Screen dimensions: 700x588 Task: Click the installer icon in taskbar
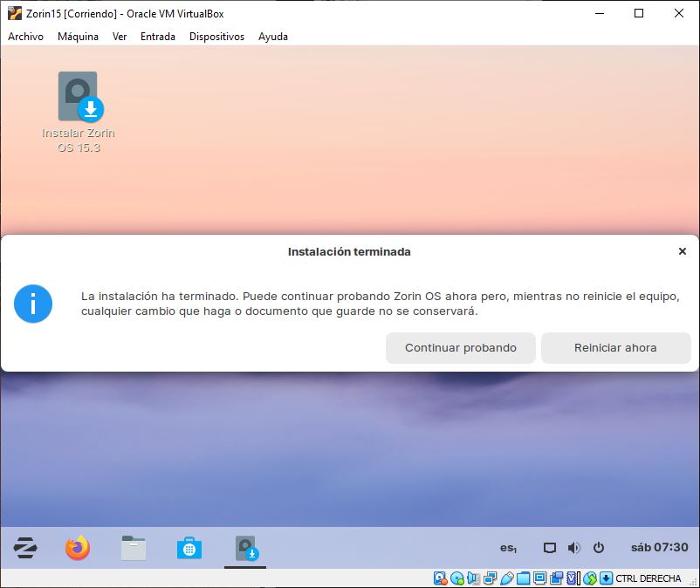[247, 548]
